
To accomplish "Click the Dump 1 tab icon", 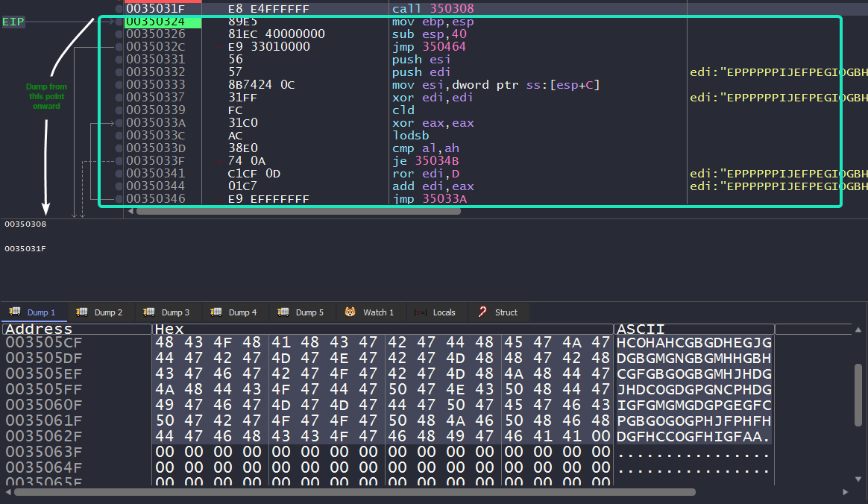I will click(x=15, y=312).
